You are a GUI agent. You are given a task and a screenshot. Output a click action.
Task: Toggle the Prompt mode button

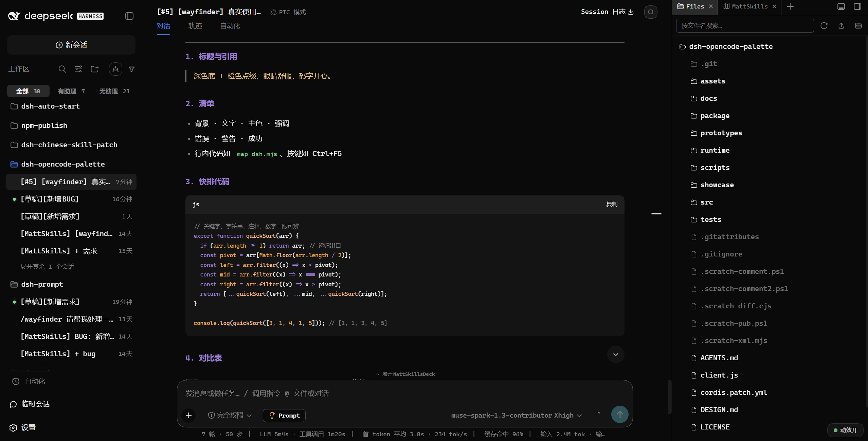click(284, 415)
